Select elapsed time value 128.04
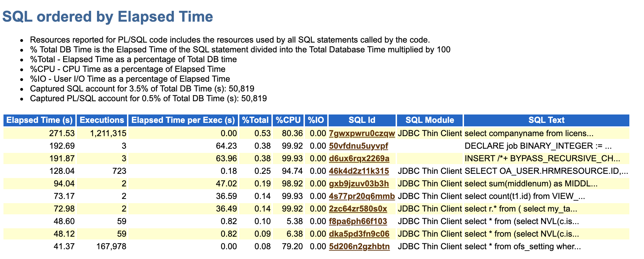The image size is (644, 259). 62,171
